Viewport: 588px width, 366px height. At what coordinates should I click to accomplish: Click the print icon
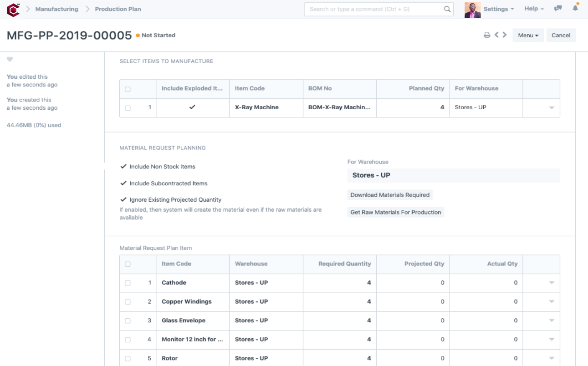click(487, 35)
